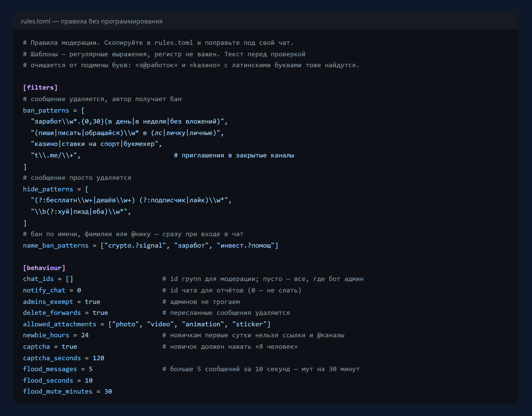Screen dimensions: 532x416
Task: Click the "crypto.?signal" string
Action: [135, 246]
